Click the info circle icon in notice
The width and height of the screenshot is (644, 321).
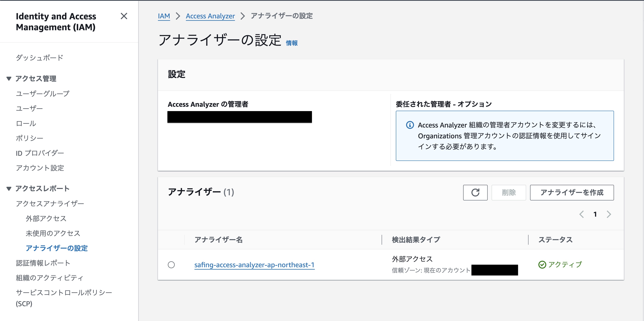tap(410, 125)
